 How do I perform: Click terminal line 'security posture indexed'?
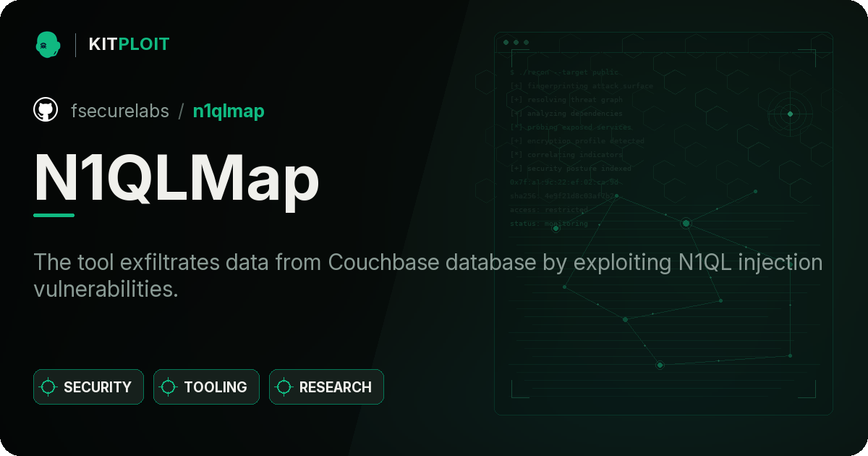coord(571,169)
